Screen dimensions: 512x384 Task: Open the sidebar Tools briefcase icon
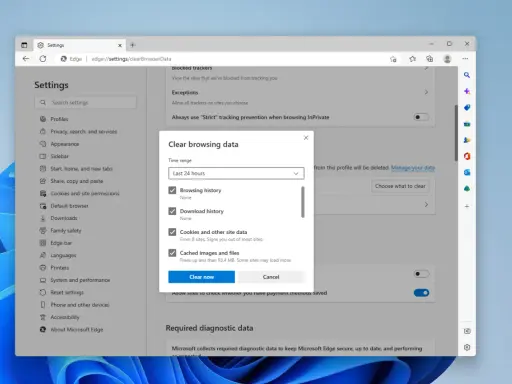[467, 124]
